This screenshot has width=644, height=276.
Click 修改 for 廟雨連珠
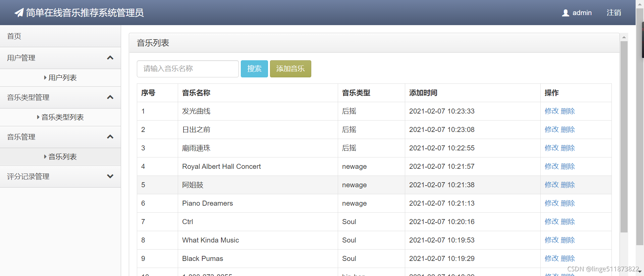click(x=552, y=148)
